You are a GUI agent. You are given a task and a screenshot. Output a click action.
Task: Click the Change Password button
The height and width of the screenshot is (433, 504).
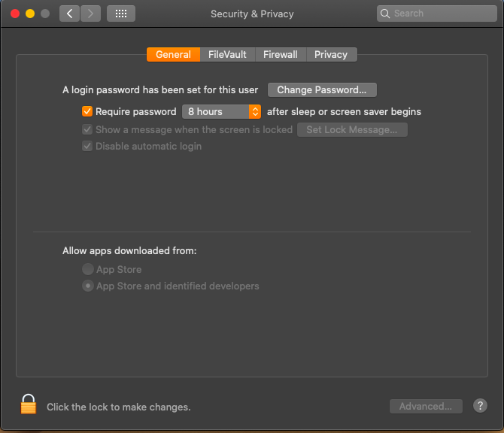[x=322, y=90]
